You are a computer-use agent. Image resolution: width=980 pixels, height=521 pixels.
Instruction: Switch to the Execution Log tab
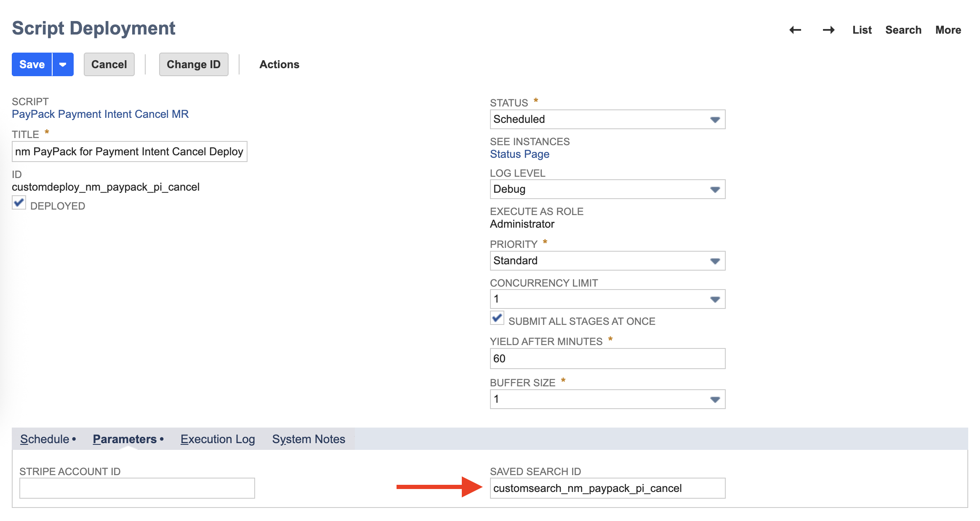pyautogui.click(x=218, y=439)
